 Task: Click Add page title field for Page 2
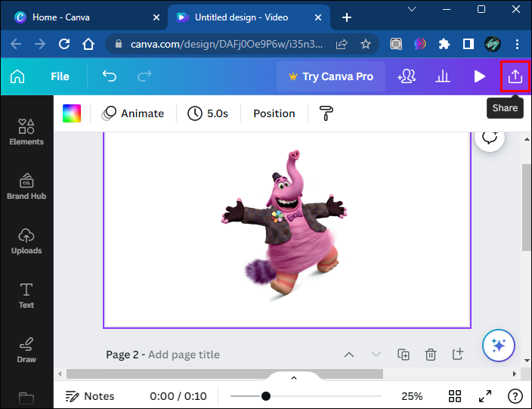(x=184, y=355)
